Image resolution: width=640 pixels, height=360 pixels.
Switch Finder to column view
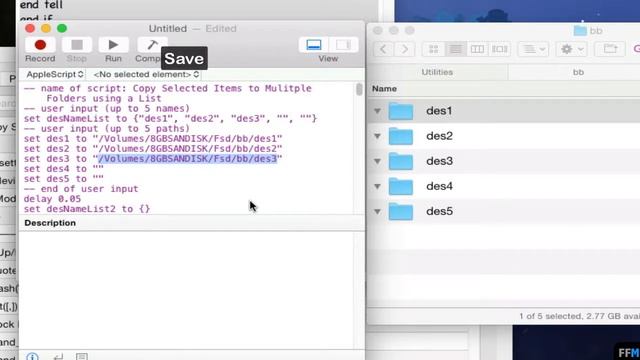click(x=477, y=49)
